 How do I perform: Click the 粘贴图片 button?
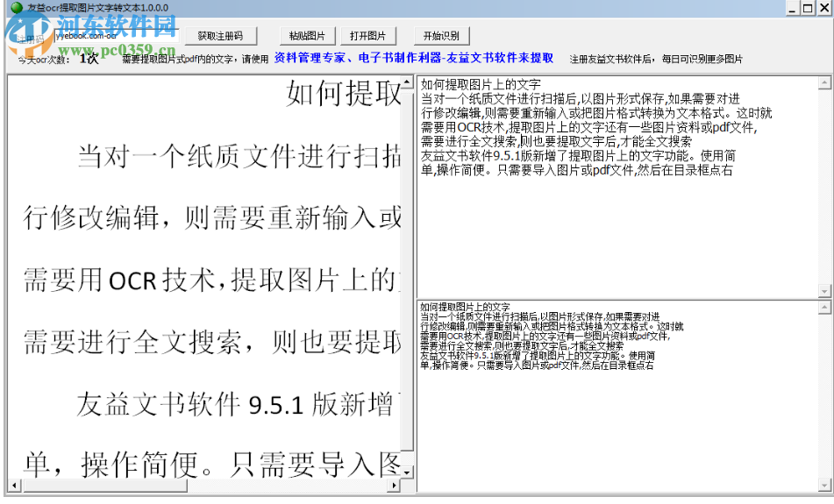tap(308, 36)
